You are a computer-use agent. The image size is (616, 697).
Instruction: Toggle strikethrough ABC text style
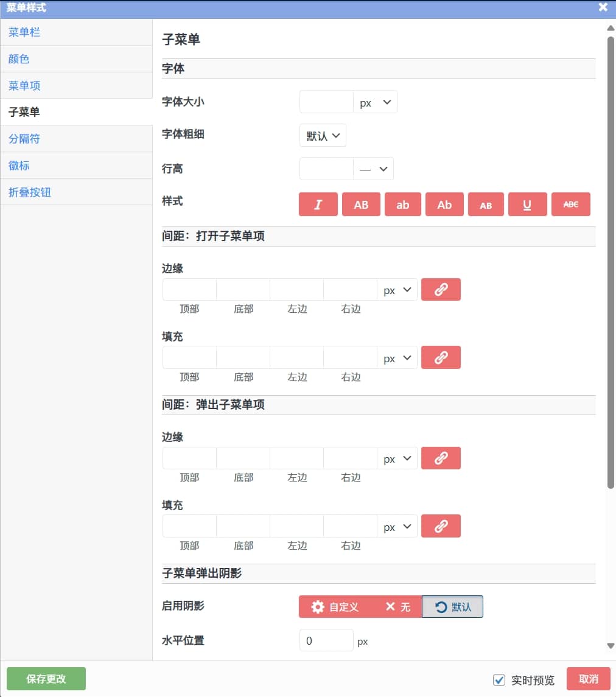[570, 205]
